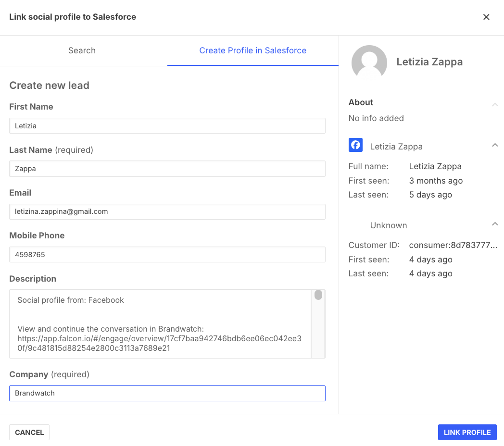
Task: Click the First Name field containing Letizia
Action: [x=167, y=125]
